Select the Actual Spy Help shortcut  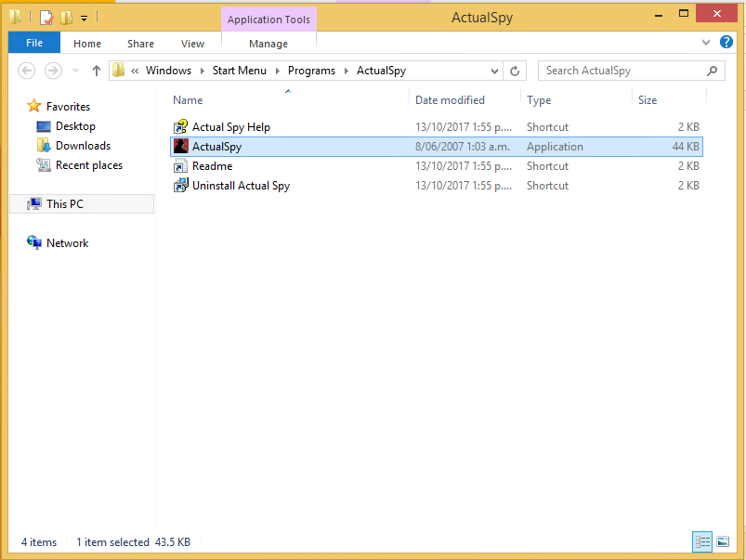point(230,127)
